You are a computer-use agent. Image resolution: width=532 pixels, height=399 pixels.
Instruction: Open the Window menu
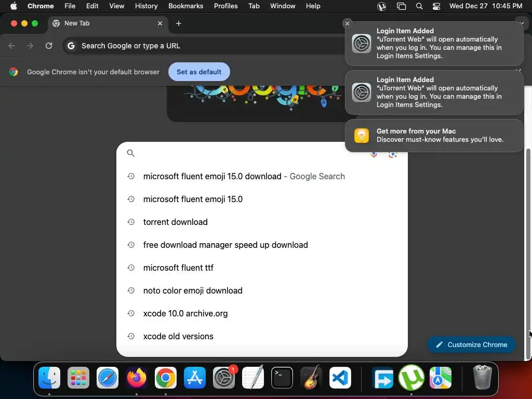[x=283, y=6]
